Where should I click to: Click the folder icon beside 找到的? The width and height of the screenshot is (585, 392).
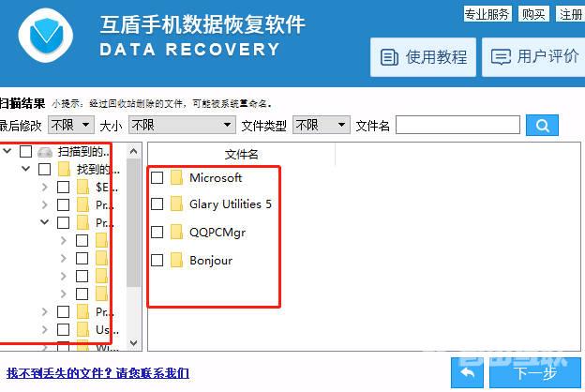(64, 169)
